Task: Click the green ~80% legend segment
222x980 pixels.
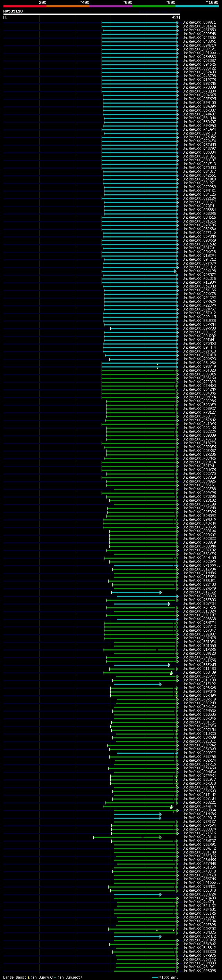Action: pyautogui.click(x=154, y=6)
